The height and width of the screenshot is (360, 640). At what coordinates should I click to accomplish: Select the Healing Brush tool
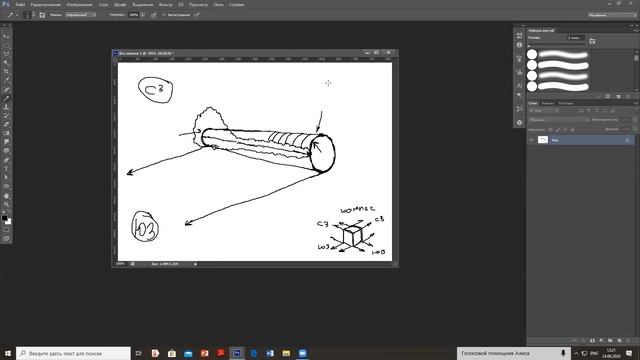tap(6, 89)
